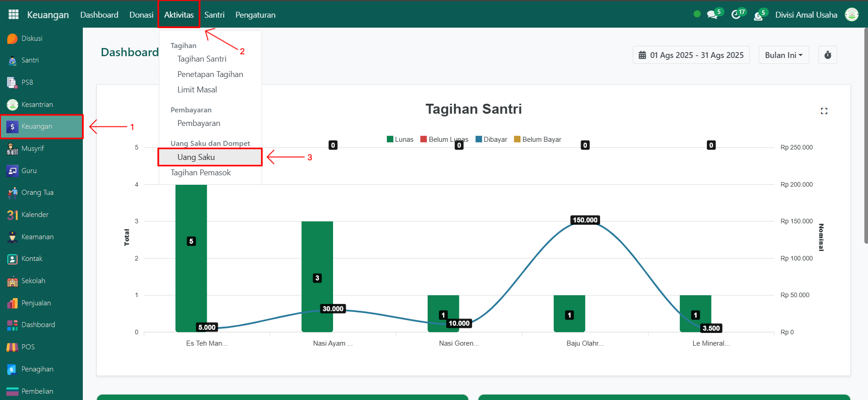
Task: Go to Penetapan Tagihan
Action: coord(210,74)
